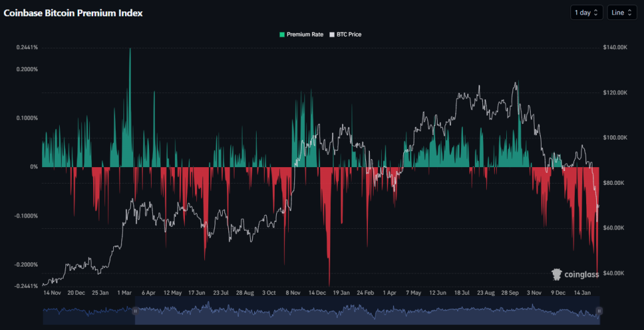Click the coinglass logo icon watermark
The width and height of the screenshot is (644, 330).
[x=557, y=274]
